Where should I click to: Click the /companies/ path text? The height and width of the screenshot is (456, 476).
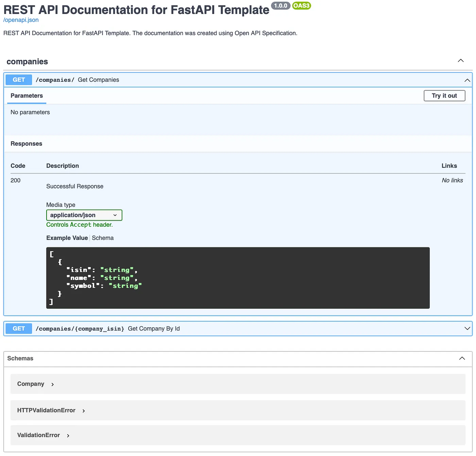pyautogui.click(x=55, y=80)
